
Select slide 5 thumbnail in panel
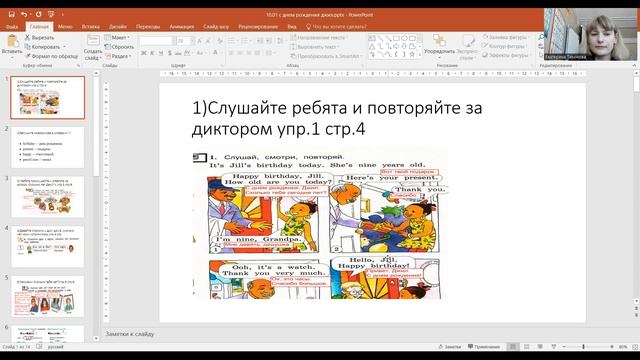48,296
